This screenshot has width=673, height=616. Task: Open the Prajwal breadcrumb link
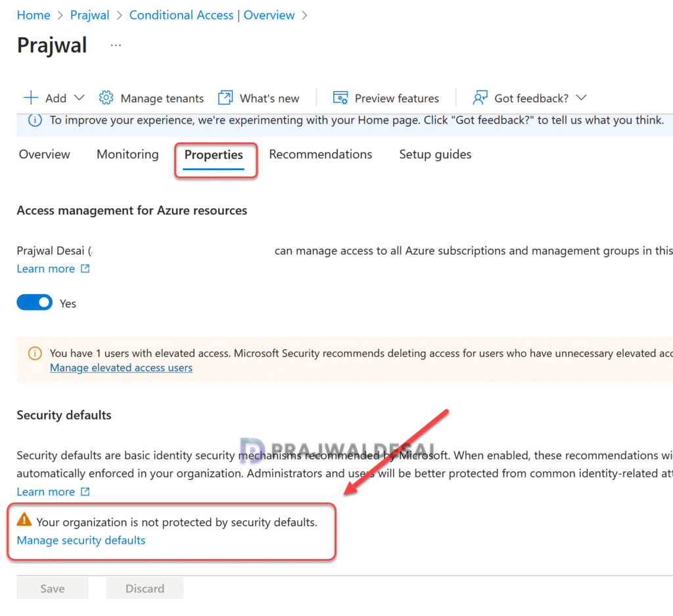(89, 15)
